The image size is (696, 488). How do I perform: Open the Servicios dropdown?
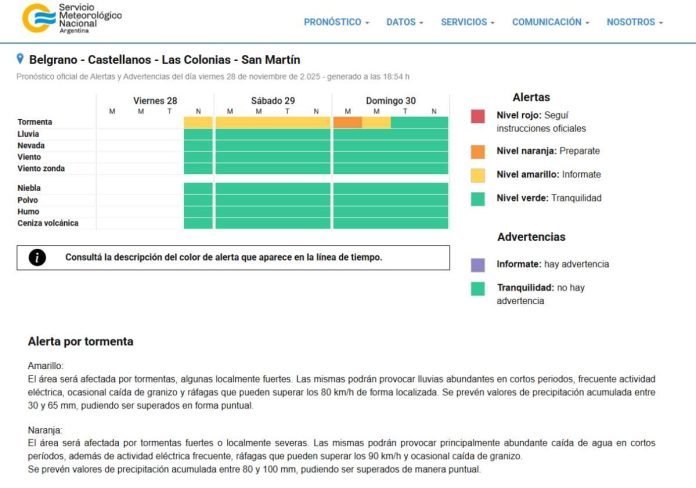coord(468,22)
